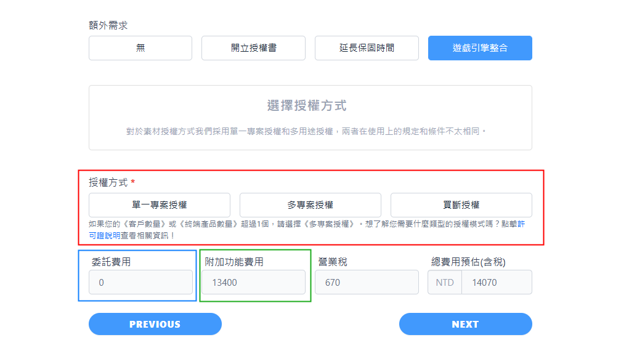The image size is (629, 364).
Task: Open the 許可證說明 link
Action: [x=104, y=235]
